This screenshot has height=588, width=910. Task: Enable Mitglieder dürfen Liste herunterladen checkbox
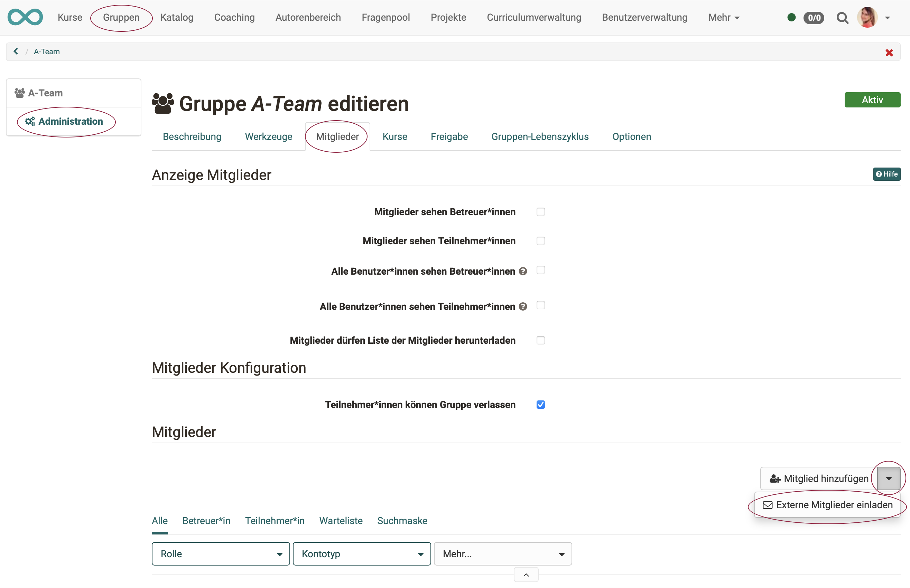[540, 340]
